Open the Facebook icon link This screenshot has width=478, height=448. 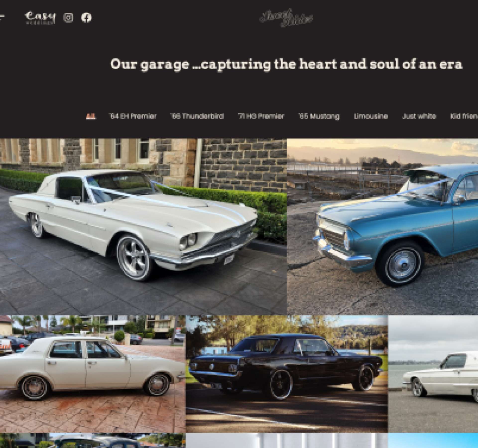[x=86, y=18]
